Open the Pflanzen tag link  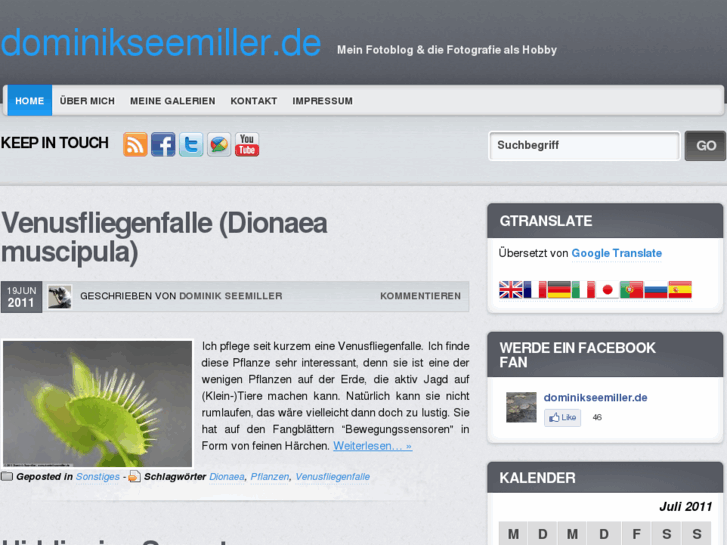click(270, 476)
